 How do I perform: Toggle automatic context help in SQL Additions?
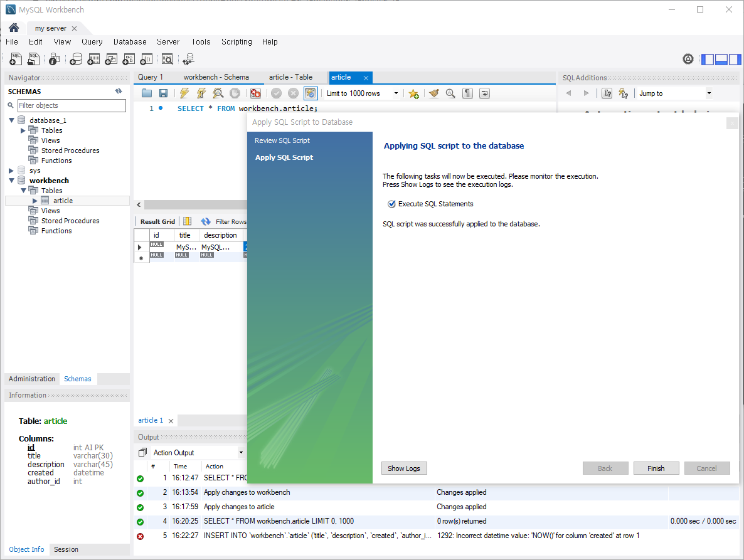pos(624,93)
